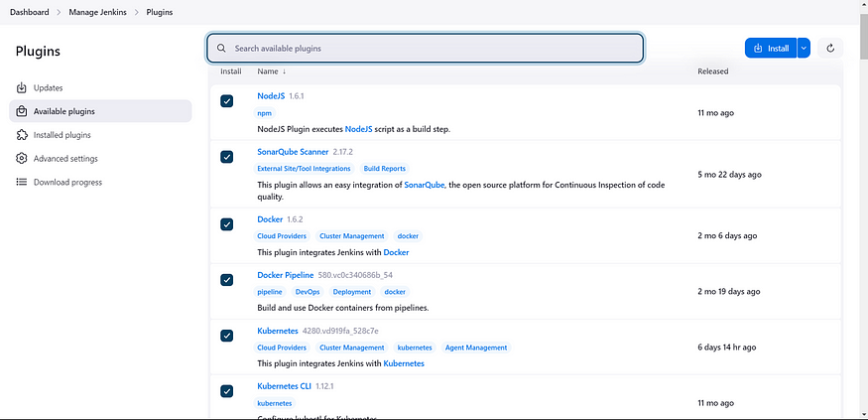Click version text 4280.vd919fa_528c7e
The height and width of the screenshot is (420, 868).
coord(340,331)
